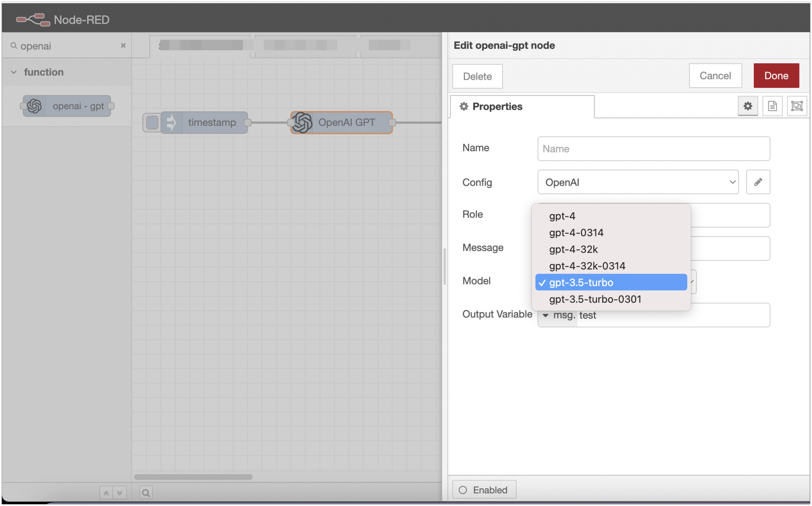
Task: Collapse the function palette category
Action: (x=14, y=72)
